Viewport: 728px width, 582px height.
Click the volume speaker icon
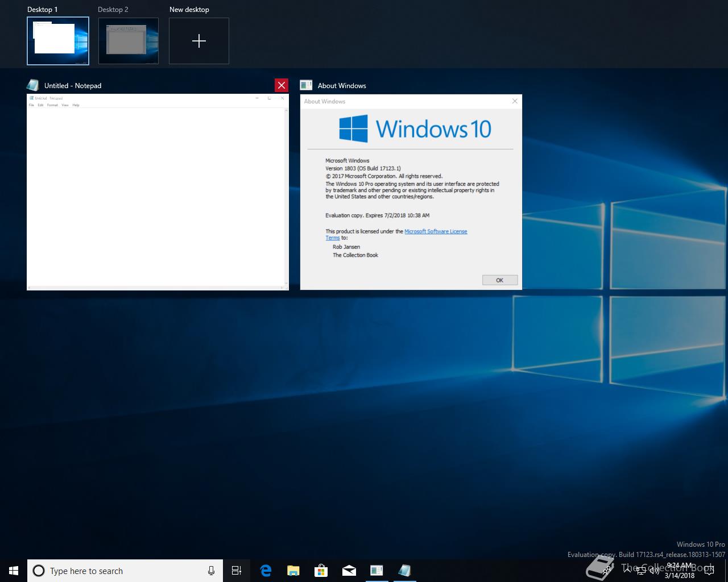click(x=654, y=571)
